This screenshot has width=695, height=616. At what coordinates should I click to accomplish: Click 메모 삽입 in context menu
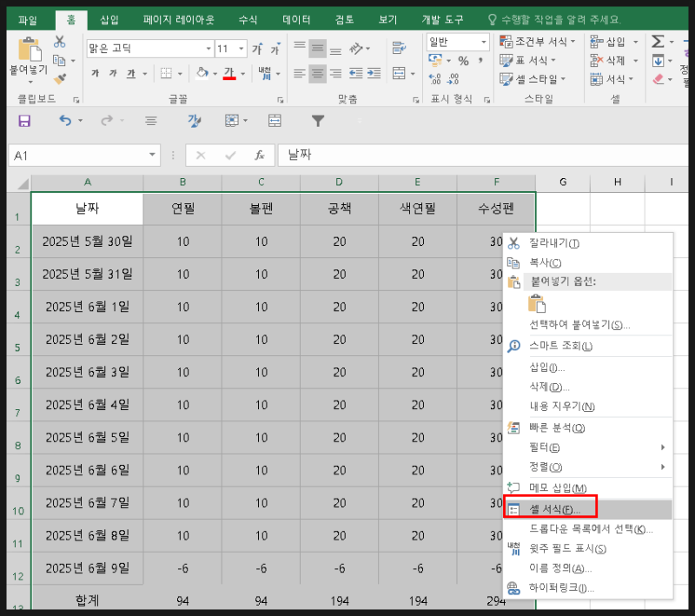click(588, 487)
